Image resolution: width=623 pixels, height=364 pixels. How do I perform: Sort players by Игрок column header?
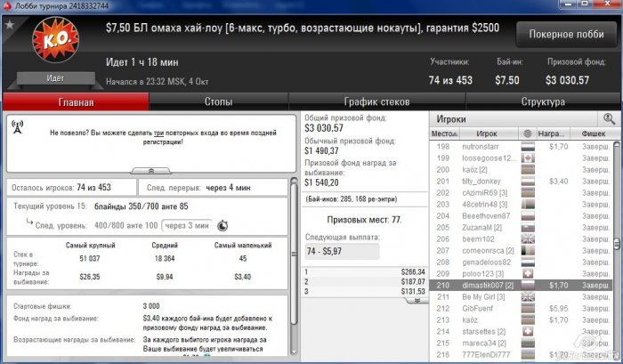pos(489,133)
